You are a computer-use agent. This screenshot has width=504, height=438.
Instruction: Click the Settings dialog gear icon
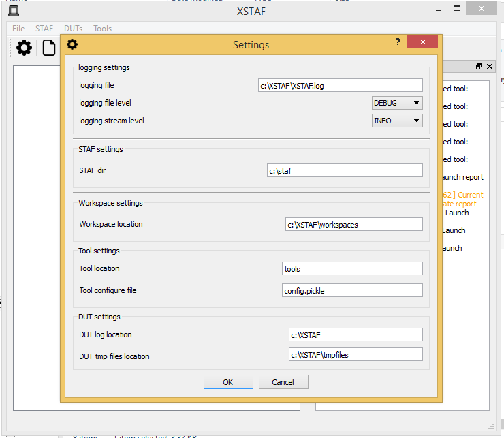coord(72,44)
